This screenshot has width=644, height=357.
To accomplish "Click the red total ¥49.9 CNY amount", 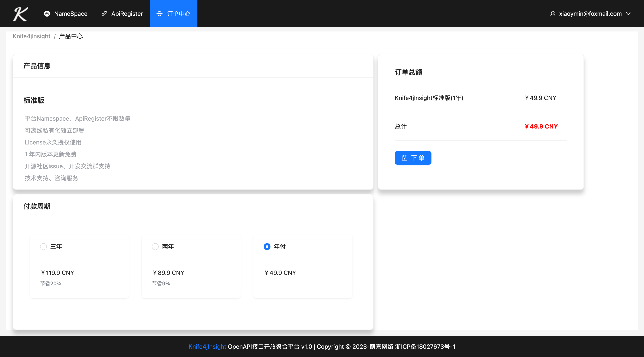I will 541,126.
